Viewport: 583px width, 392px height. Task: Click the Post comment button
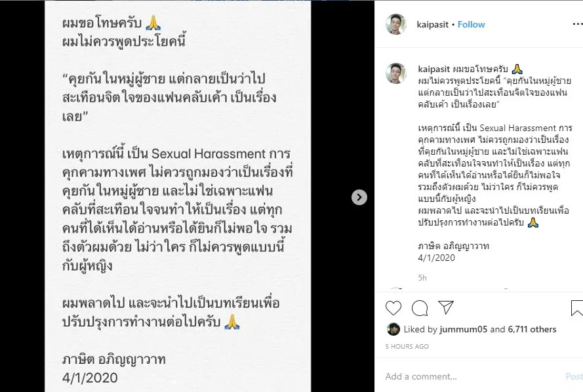point(574,376)
